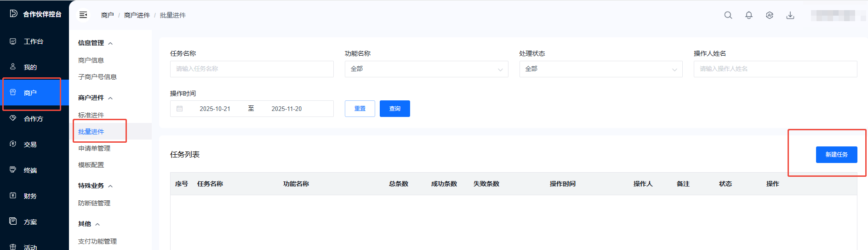Click the 新建任务 button

coord(836,155)
